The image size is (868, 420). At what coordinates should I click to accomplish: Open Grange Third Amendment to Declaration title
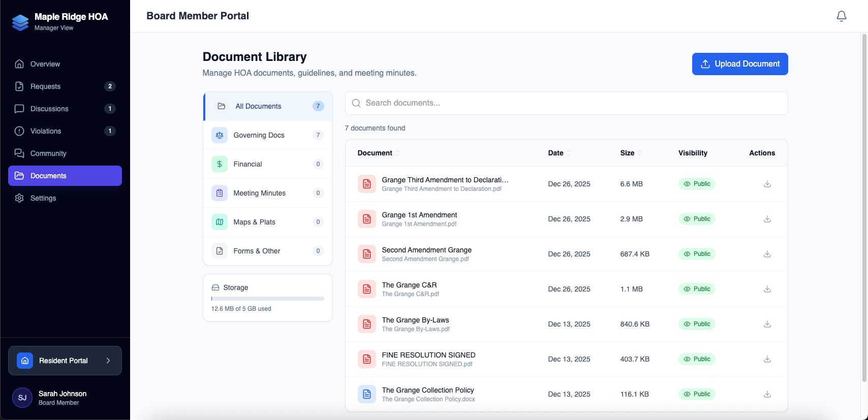445,180
